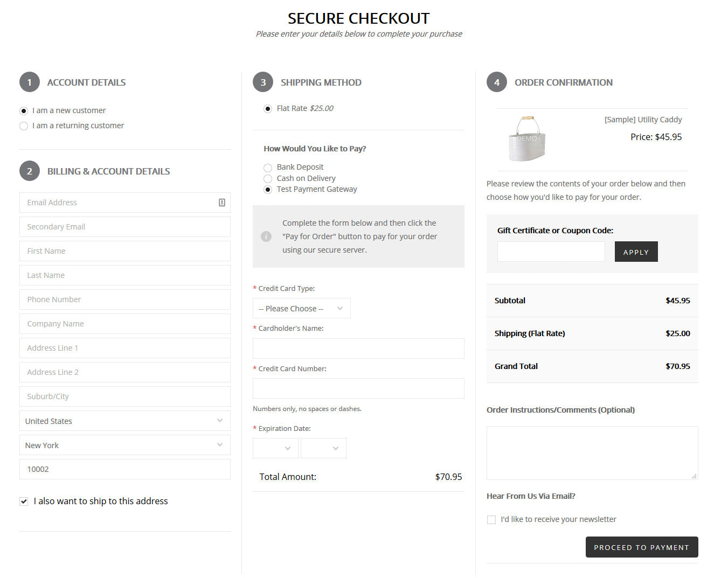Click into the Gift Certificate code field
728x578 pixels.
(551, 252)
